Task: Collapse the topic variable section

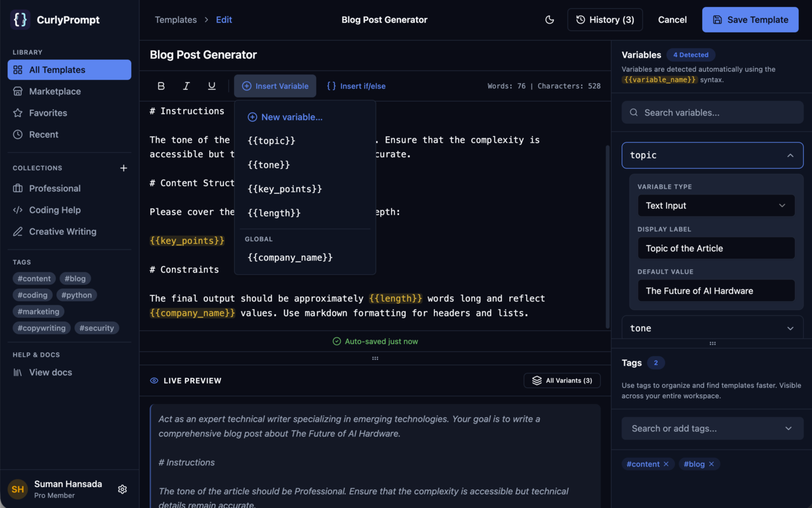Action: click(x=790, y=156)
